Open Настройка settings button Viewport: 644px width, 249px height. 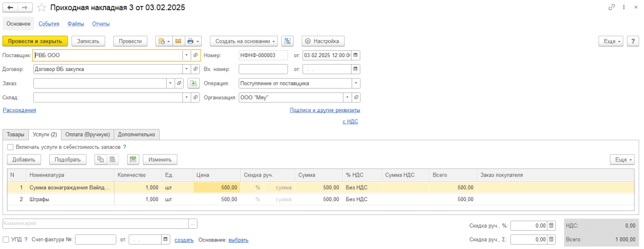(323, 41)
